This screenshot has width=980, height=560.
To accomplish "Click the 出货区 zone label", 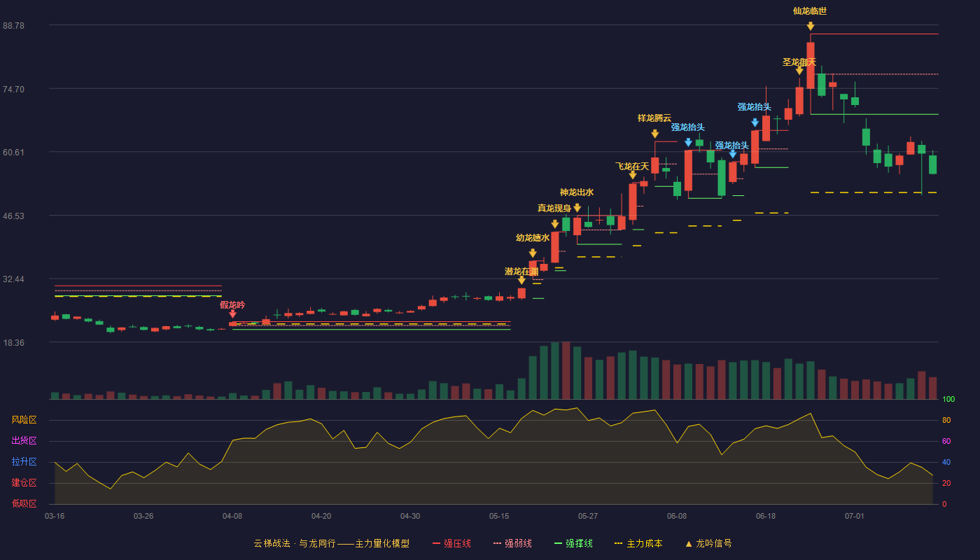I will pos(24,441).
